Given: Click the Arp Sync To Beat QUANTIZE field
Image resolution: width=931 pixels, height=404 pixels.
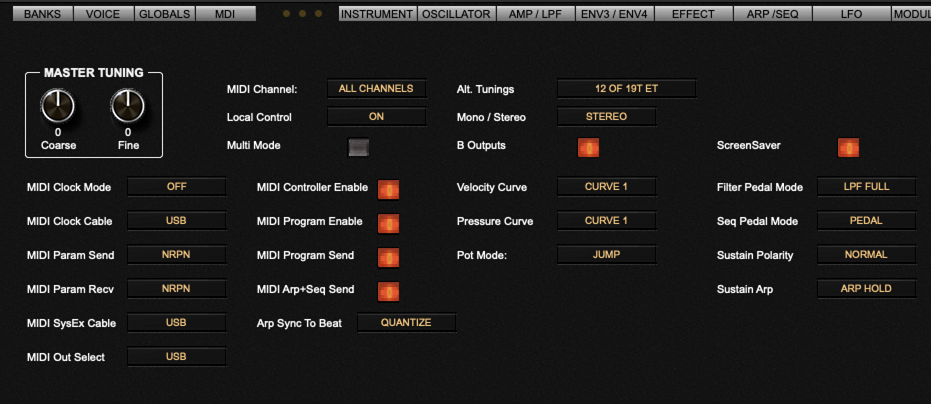Looking at the screenshot, I should 406,323.
